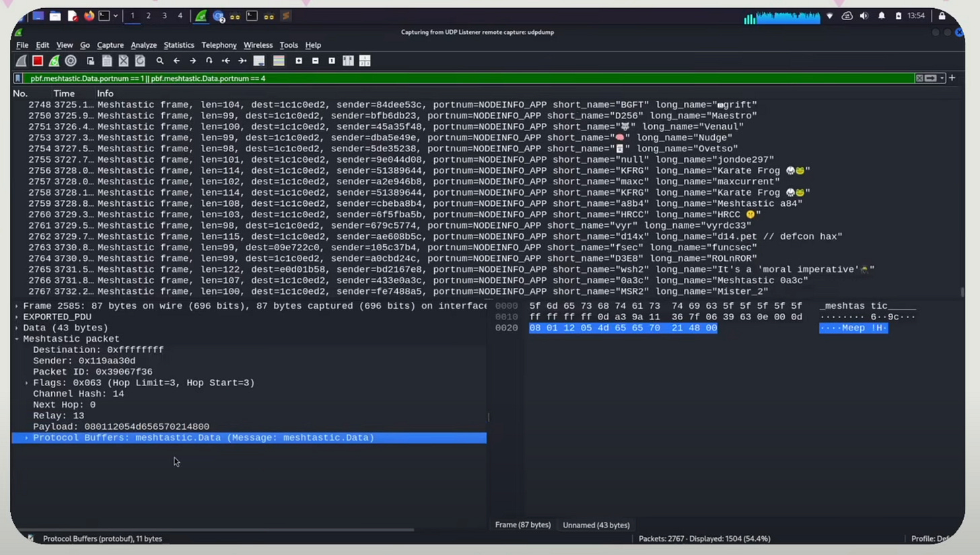Expand the Flags: 0x063 row
The height and width of the screenshot is (555, 980).
pos(27,383)
